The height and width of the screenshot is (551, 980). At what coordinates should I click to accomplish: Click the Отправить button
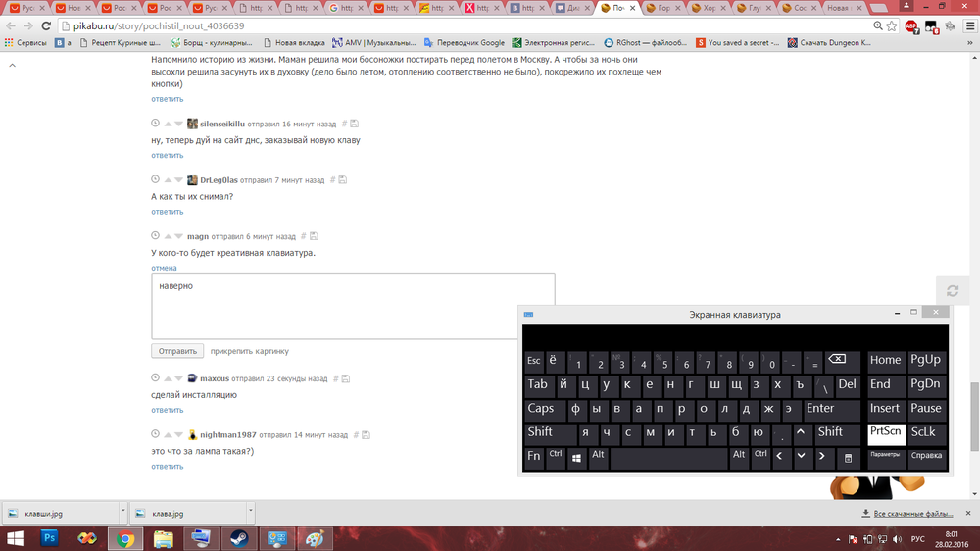tap(177, 351)
